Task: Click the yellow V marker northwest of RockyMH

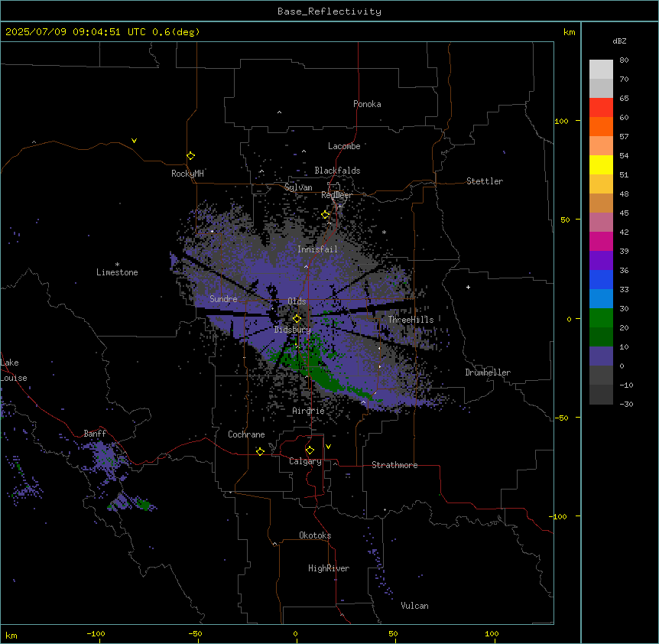Action: click(x=134, y=141)
